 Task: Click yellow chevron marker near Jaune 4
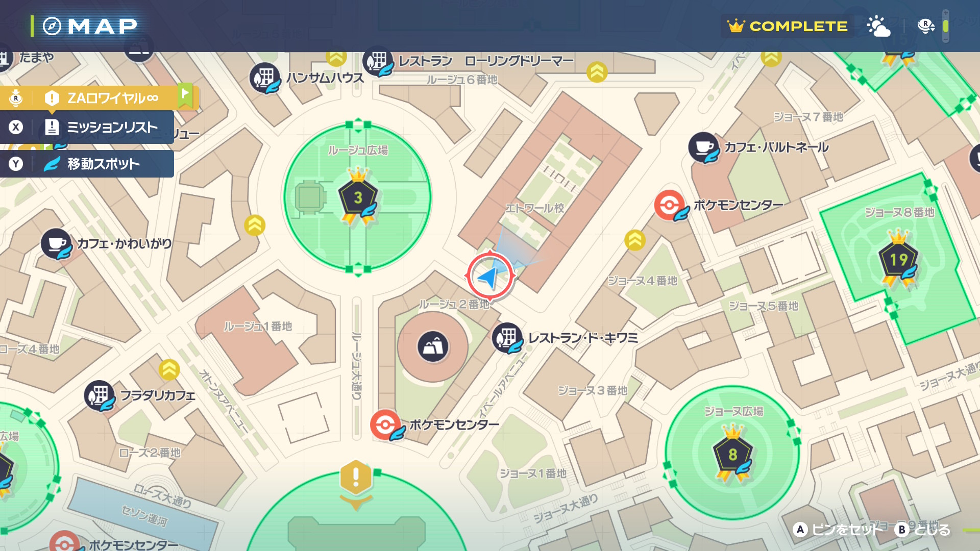(x=635, y=240)
